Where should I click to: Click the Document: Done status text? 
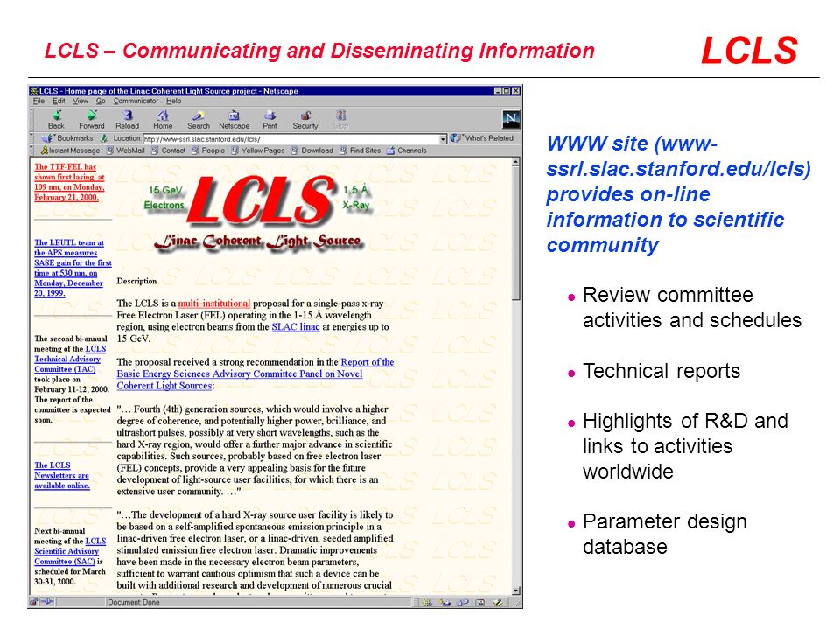click(133, 602)
